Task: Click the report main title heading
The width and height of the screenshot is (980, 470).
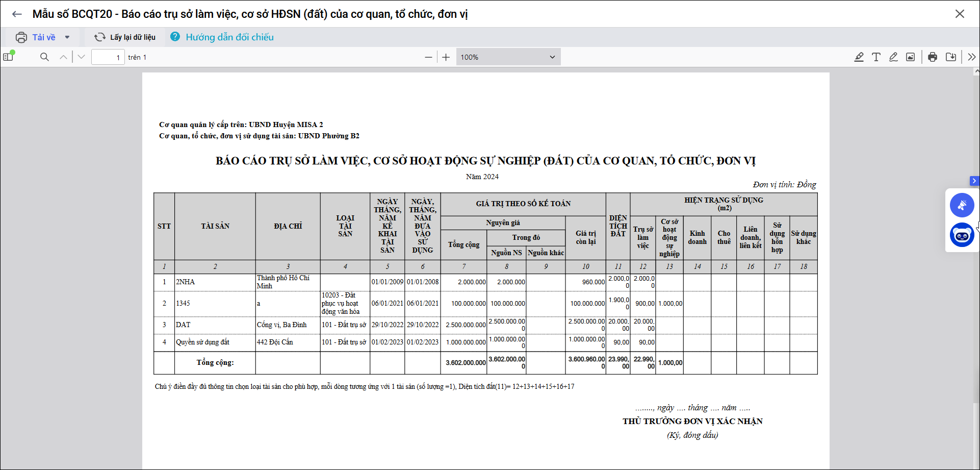Action: coord(485,161)
